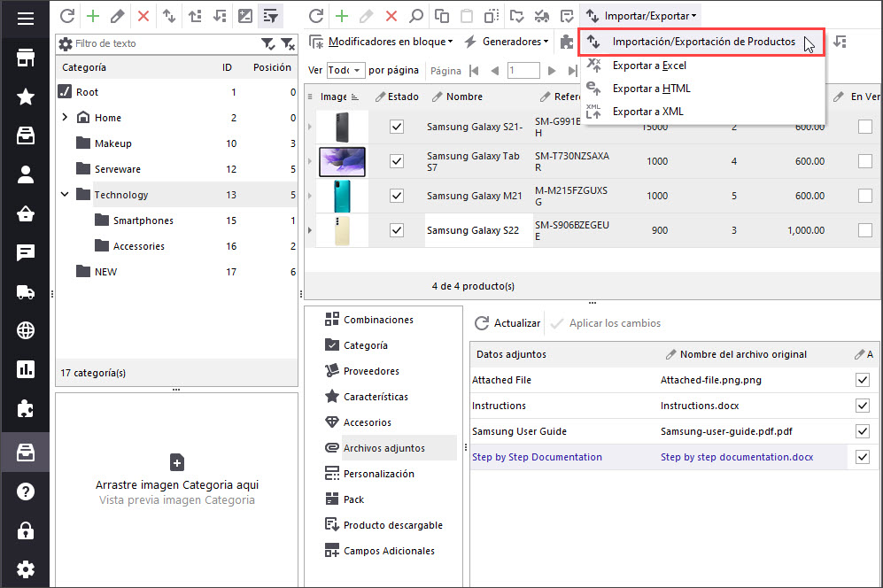883x588 pixels.
Task: Choose Exportar a Excel
Action: pos(648,66)
